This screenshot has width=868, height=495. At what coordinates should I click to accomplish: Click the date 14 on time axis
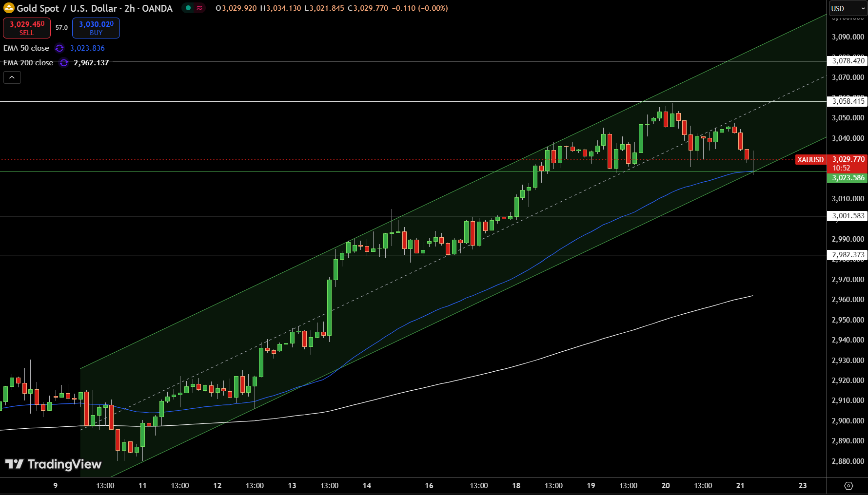tap(367, 486)
